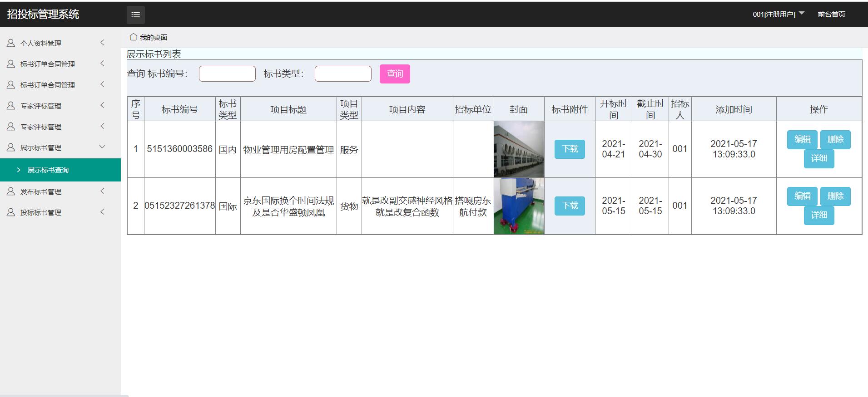Open the 001[注册用户] account dropdown
The width and height of the screenshot is (868, 397).
tap(779, 14)
